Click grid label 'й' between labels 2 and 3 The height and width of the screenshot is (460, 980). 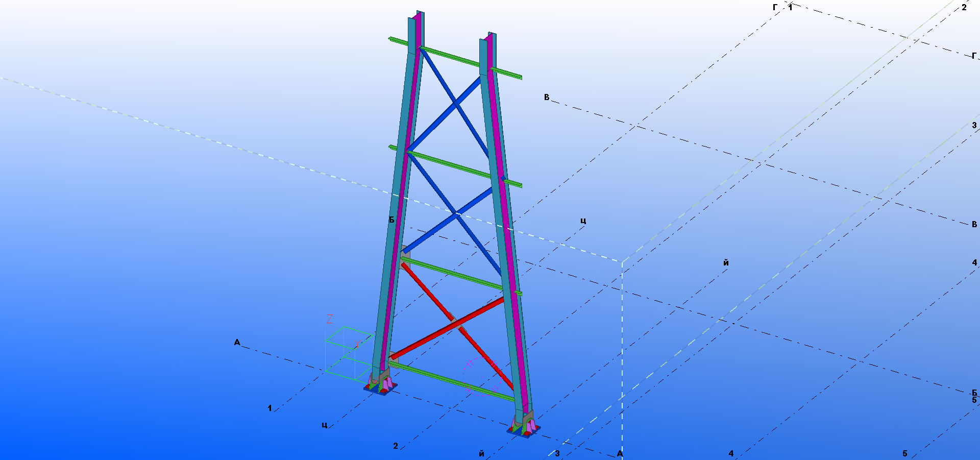[481, 453]
